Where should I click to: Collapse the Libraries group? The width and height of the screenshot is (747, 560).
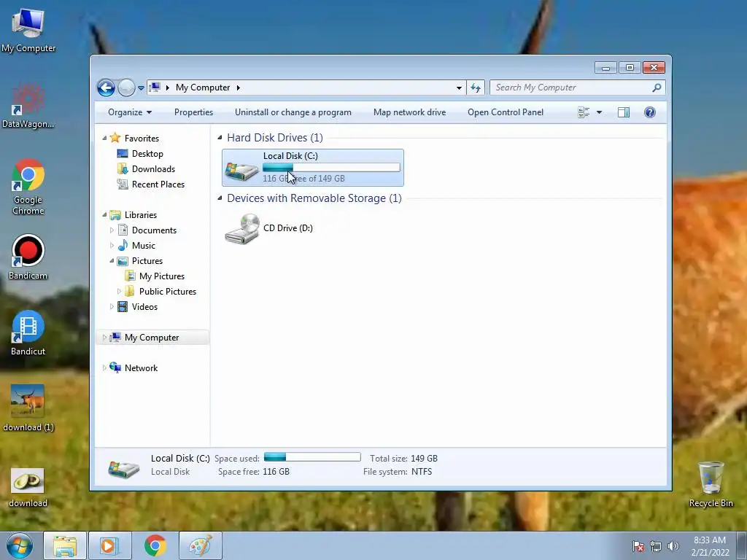pyautogui.click(x=104, y=215)
